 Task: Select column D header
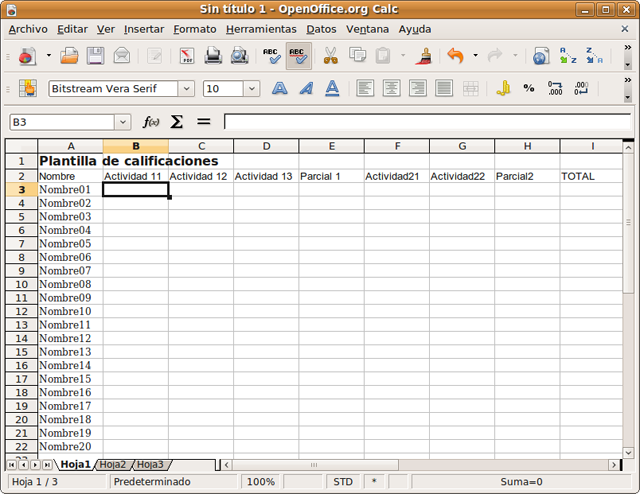pos(266,146)
